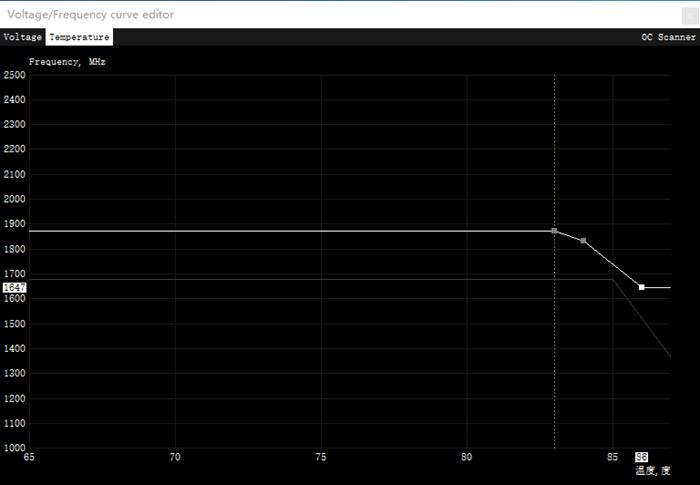The width and height of the screenshot is (700, 485).
Task: Select the Temperature tab
Action: tap(79, 37)
